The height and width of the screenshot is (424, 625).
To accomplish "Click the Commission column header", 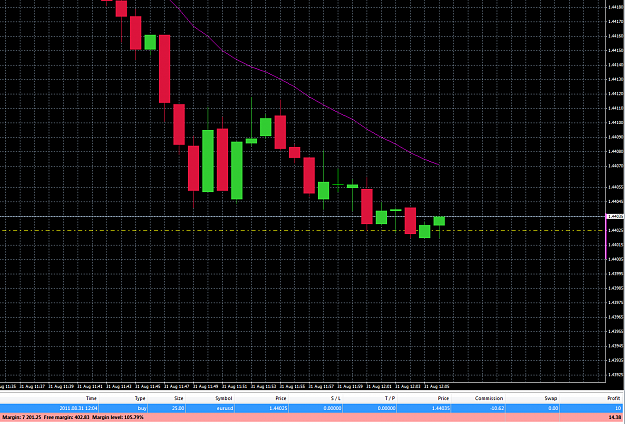I will [x=489, y=398].
